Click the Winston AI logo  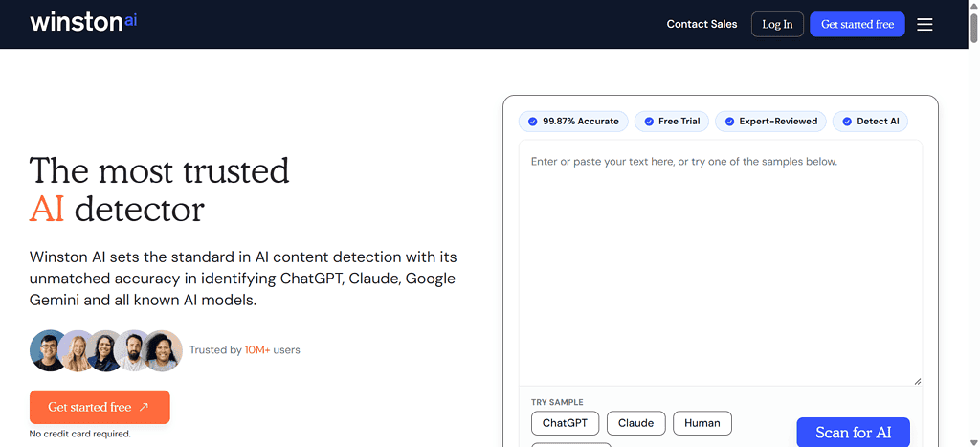(83, 23)
